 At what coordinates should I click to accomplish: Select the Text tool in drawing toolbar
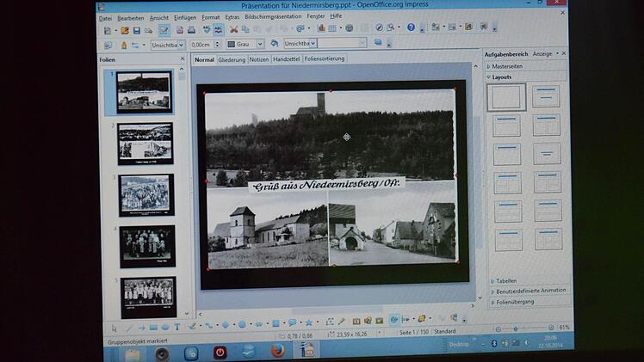[177, 327]
